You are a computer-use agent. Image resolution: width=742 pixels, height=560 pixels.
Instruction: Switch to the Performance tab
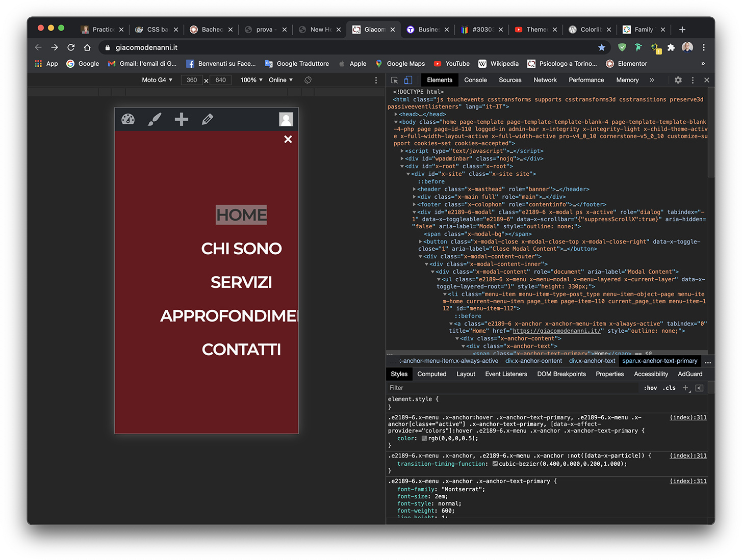586,80
